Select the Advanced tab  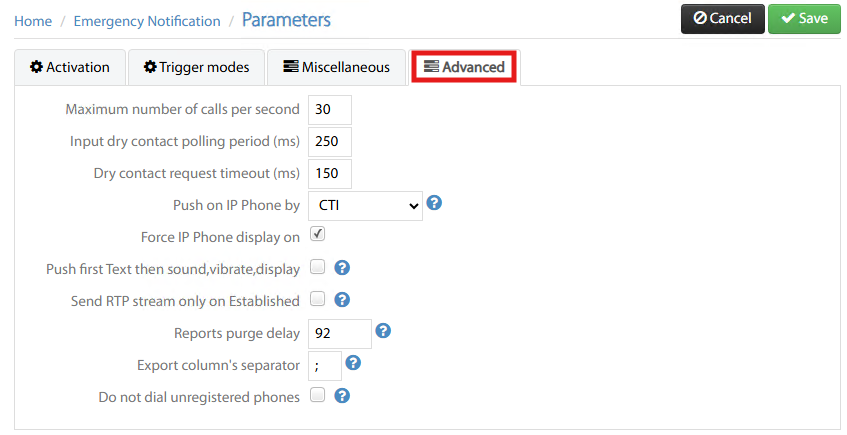click(464, 67)
